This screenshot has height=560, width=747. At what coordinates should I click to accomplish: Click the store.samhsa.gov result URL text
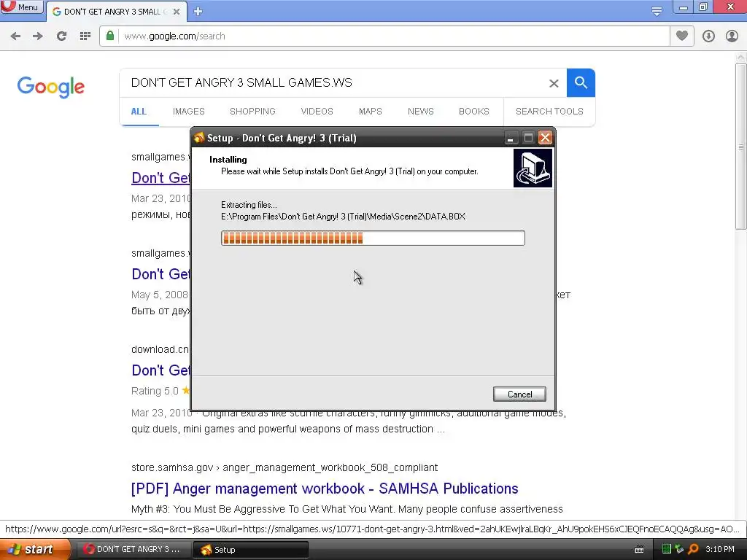pos(285,467)
